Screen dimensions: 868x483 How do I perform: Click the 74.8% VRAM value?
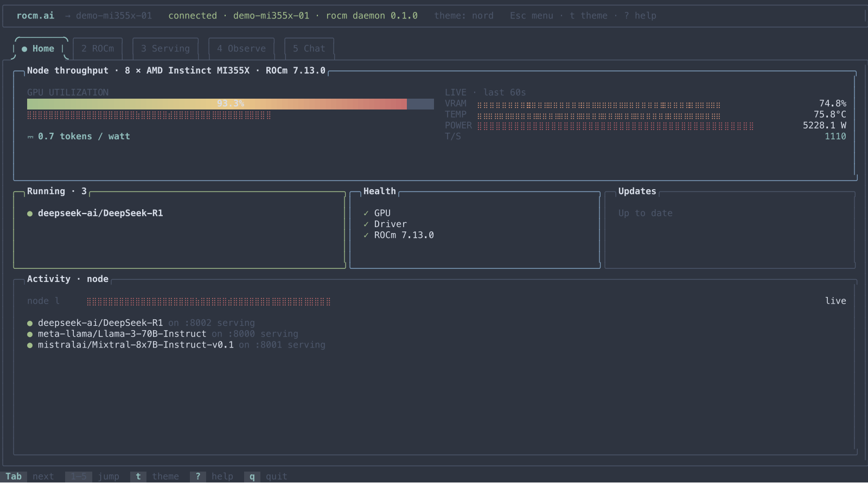click(x=833, y=104)
